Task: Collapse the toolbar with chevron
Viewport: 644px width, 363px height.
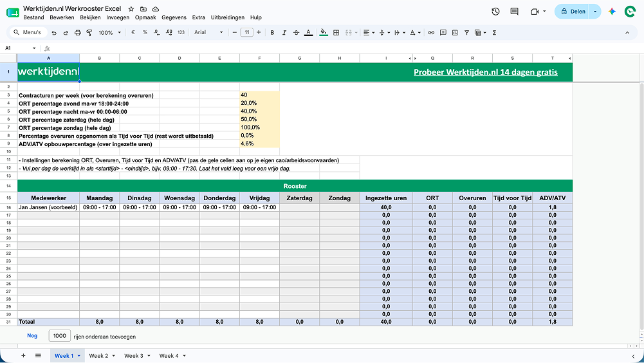Action: click(627, 32)
